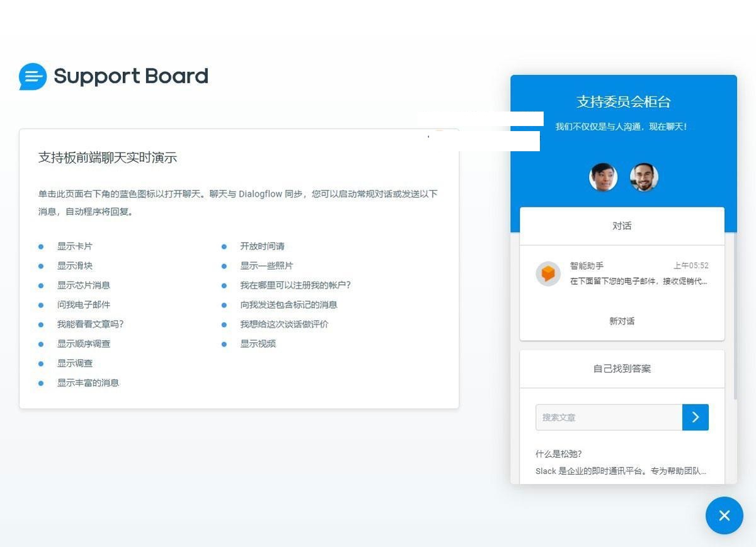Start a new conversation via 新对话
This screenshot has width=756, height=547.
pyautogui.click(x=621, y=321)
